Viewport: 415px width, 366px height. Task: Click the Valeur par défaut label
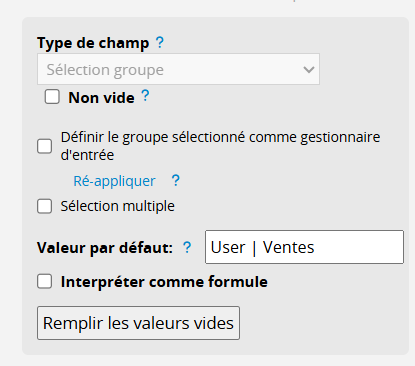(x=105, y=248)
